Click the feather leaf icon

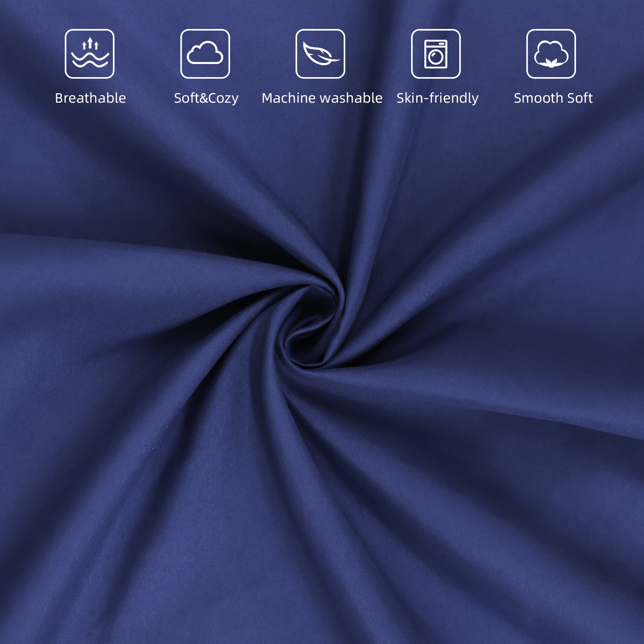click(320, 54)
